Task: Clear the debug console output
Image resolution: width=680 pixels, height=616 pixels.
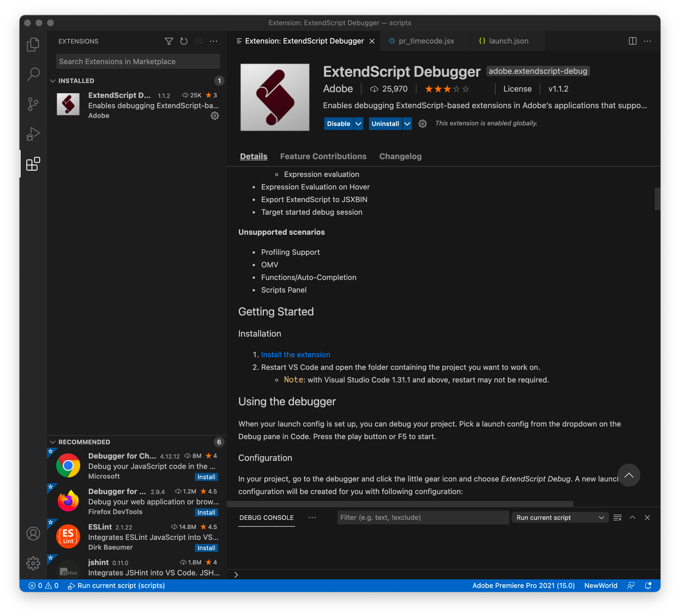Action: pyautogui.click(x=617, y=518)
